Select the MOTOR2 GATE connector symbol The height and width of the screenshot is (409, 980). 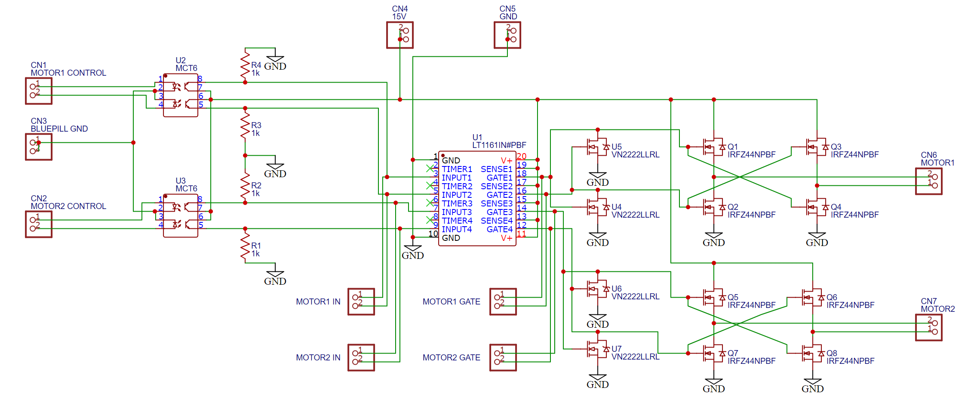tap(503, 357)
